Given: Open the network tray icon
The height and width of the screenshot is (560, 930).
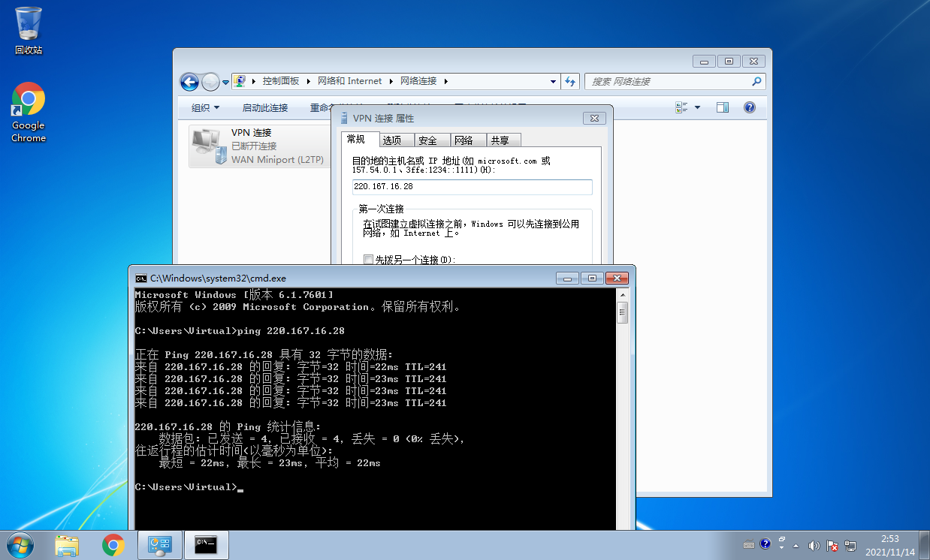Looking at the screenshot, I should click(850, 546).
